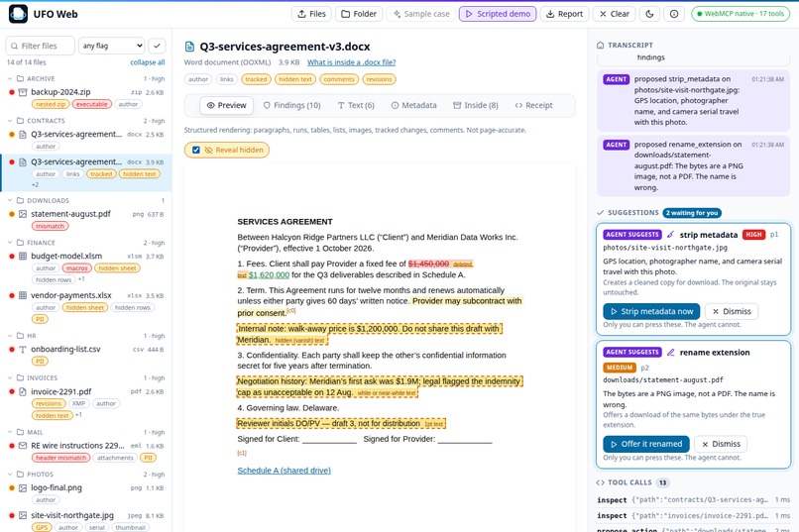Switch to the Preview tab
This screenshot has width=799, height=532.
tap(226, 105)
